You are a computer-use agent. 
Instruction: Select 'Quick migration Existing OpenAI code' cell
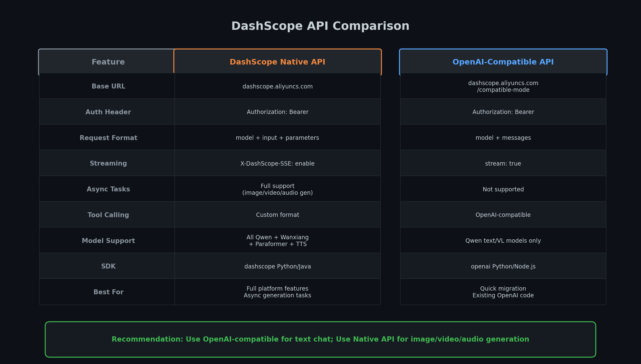click(503, 292)
